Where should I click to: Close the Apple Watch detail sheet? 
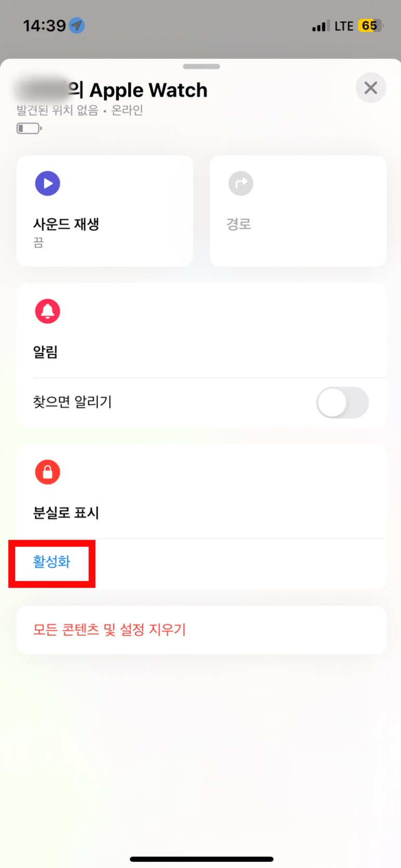[370, 88]
